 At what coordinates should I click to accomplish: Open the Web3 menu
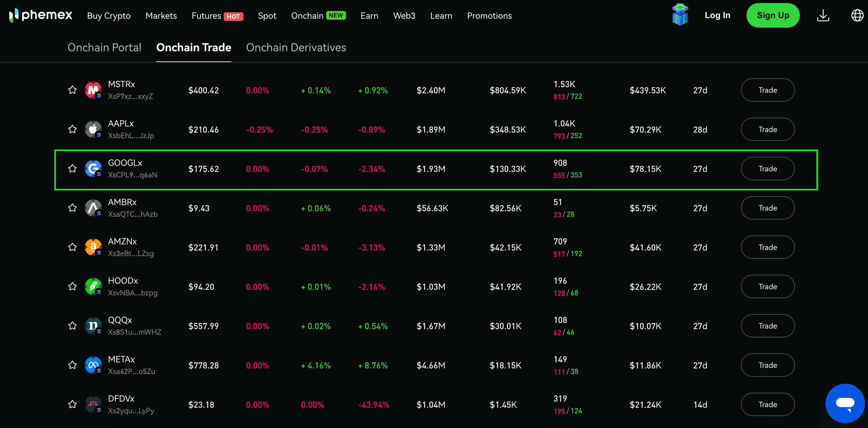coord(404,16)
